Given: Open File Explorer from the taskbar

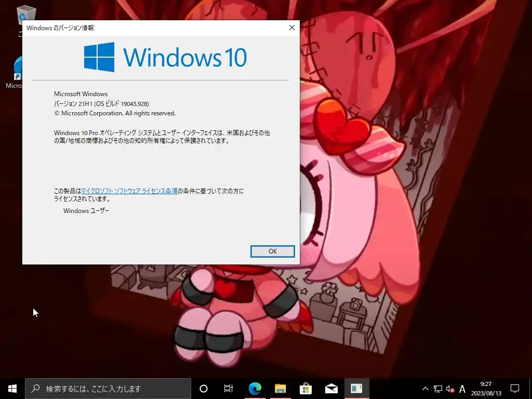Looking at the screenshot, I should pyautogui.click(x=280, y=389).
